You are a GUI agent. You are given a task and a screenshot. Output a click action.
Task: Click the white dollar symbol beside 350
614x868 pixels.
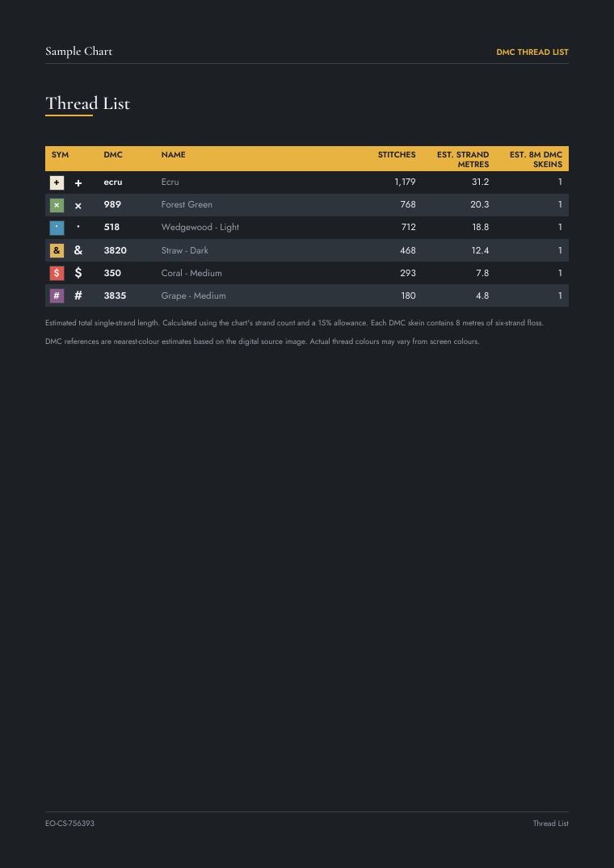(78, 273)
